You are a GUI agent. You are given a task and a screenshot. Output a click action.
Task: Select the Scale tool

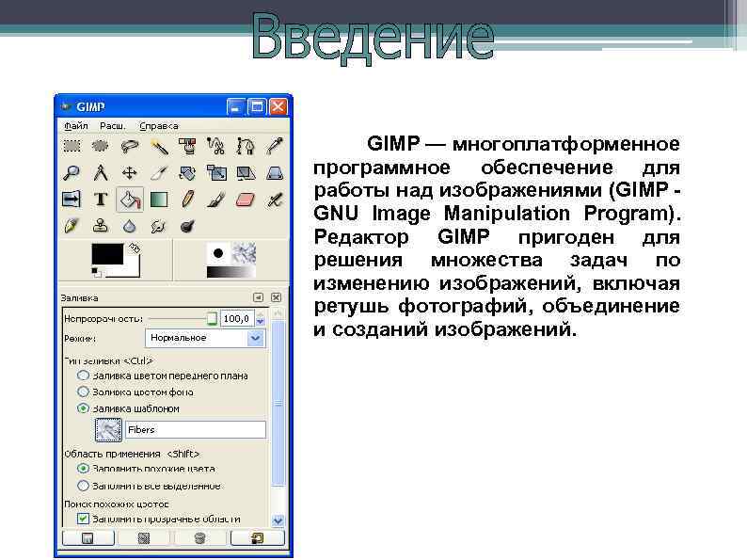click(216, 172)
